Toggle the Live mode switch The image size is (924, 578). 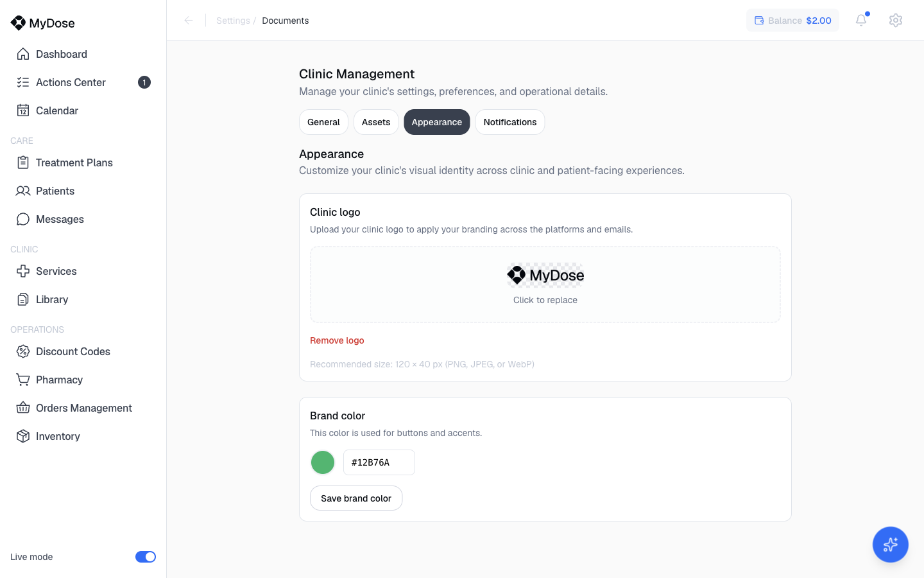click(x=146, y=557)
